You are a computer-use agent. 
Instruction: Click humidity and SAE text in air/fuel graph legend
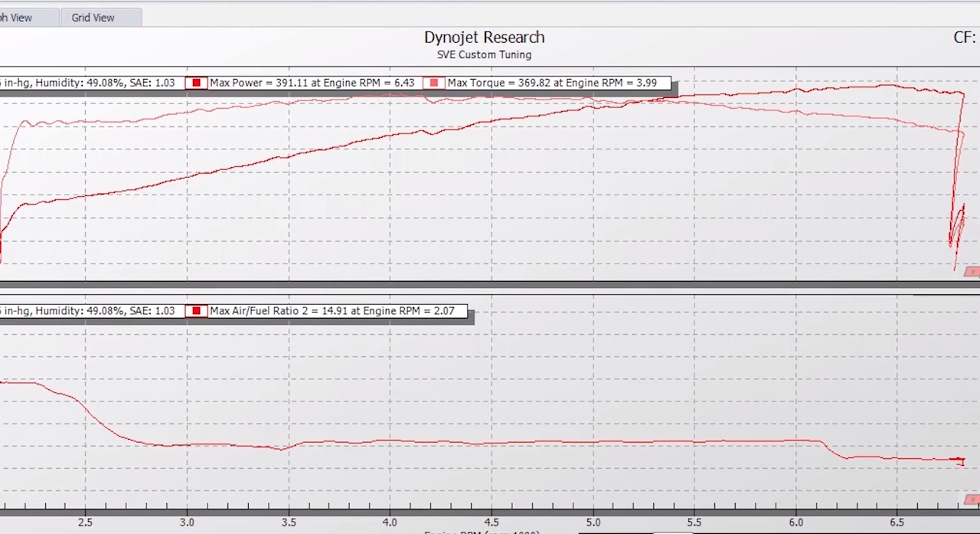[88, 311]
